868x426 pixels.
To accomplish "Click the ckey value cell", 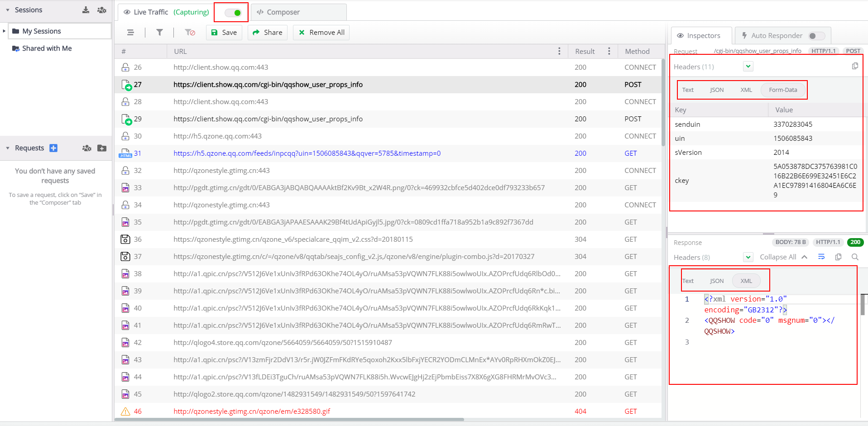I will (x=815, y=181).
